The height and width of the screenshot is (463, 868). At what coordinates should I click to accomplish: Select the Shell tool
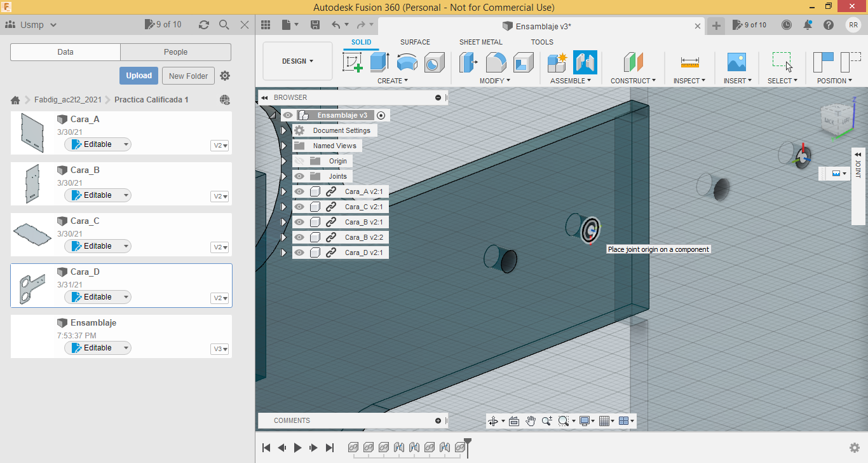[x=524, y=62]
